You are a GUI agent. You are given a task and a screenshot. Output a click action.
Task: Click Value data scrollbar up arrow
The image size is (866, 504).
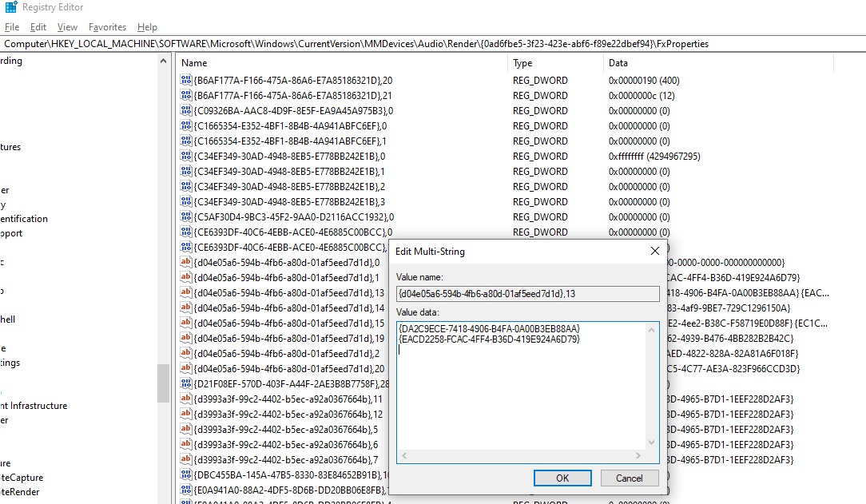point(652,330)
